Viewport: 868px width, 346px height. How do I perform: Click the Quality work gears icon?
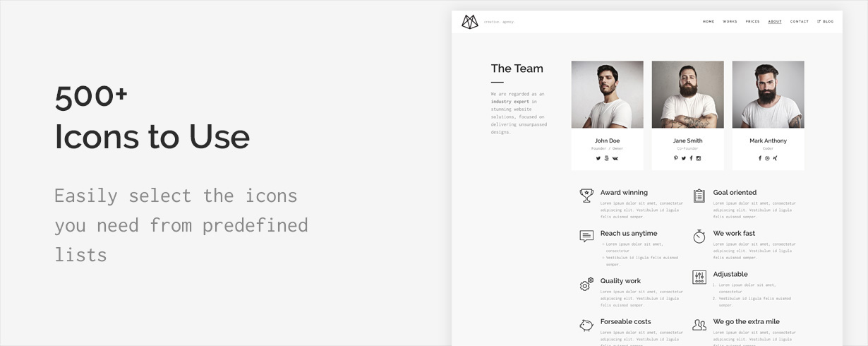pyautogui.click(x=586, y=284)
